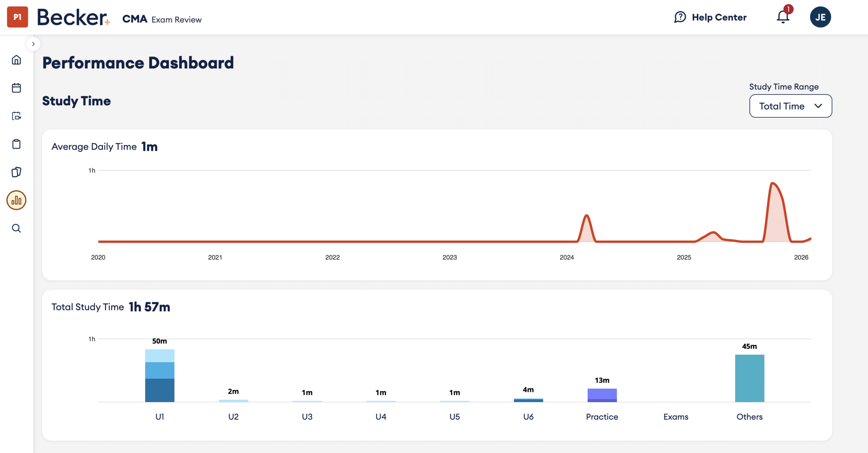Open the Total Time dropdown
Viewport: 868px width, 453px height.
tap(790, 106)
